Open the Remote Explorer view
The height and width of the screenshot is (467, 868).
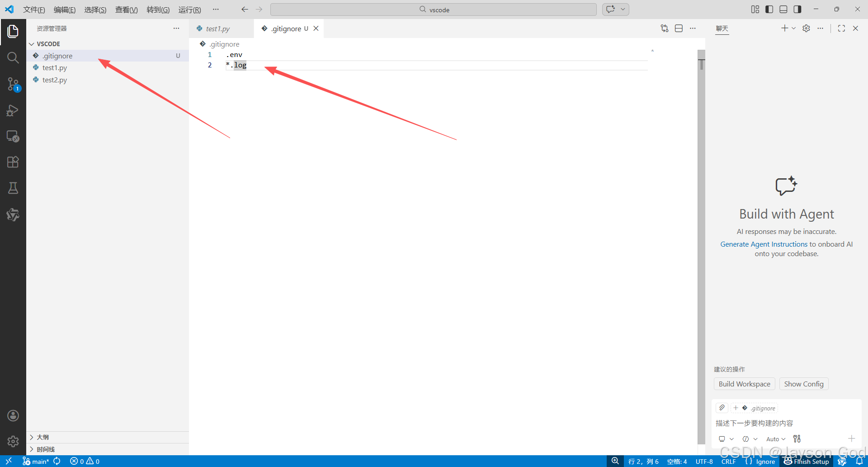[13, 136]
